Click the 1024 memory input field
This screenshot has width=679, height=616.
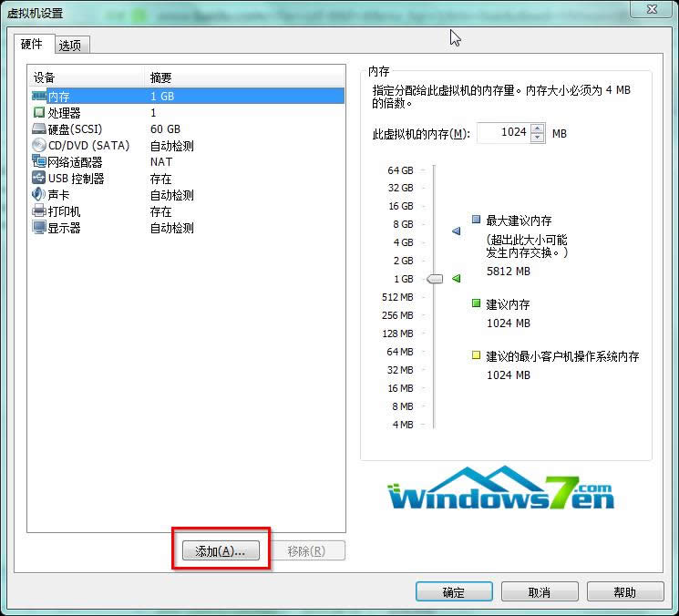point(503,133)
